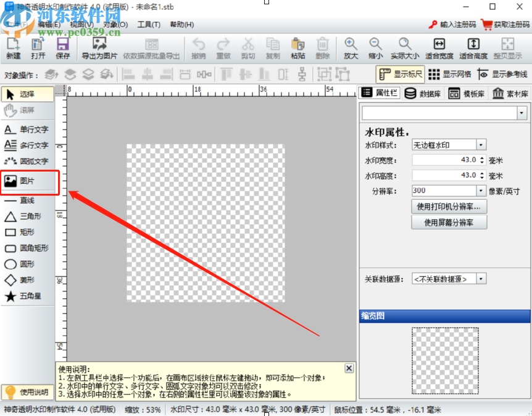Click the Cut (剪切) scissors icon
The width and height of the screenshot is (532, 416).
point(248,49)
